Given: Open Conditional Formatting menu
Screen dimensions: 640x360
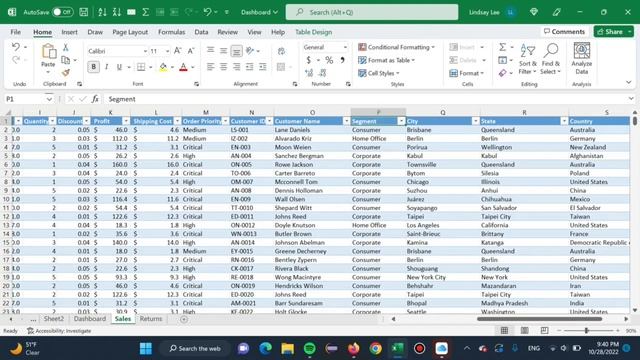Looking at the screenshot, I should coord(396,47).
